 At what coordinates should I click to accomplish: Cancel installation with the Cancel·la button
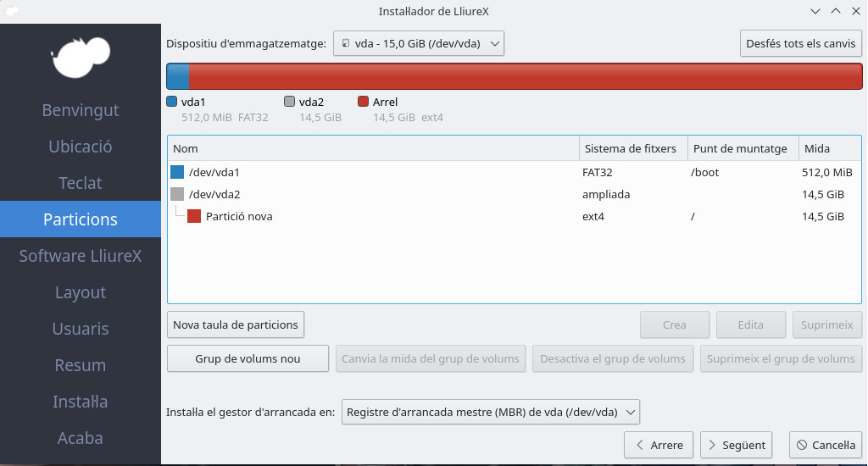[826, 445]
